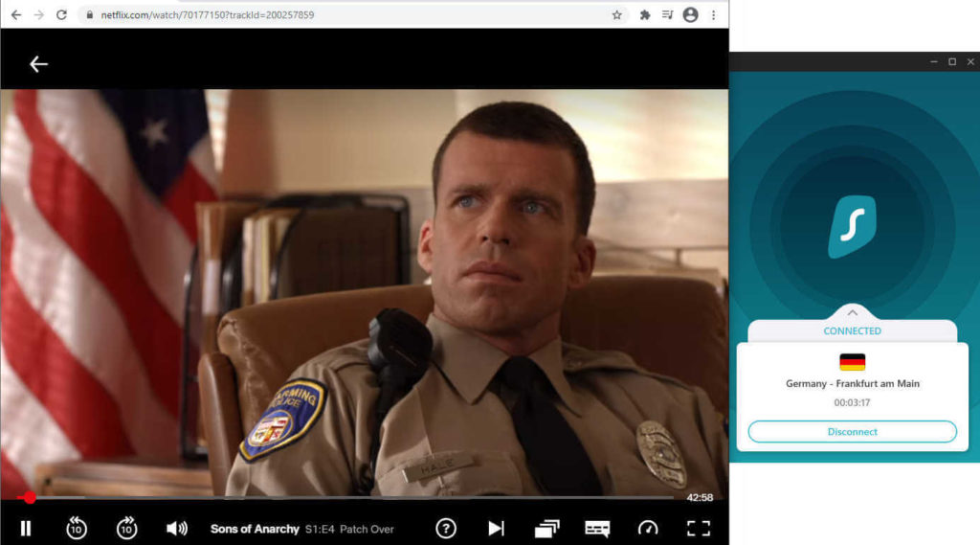980x545 pixels.
Task: Click the Surfshark logo
Action: [x=852, y=226]
